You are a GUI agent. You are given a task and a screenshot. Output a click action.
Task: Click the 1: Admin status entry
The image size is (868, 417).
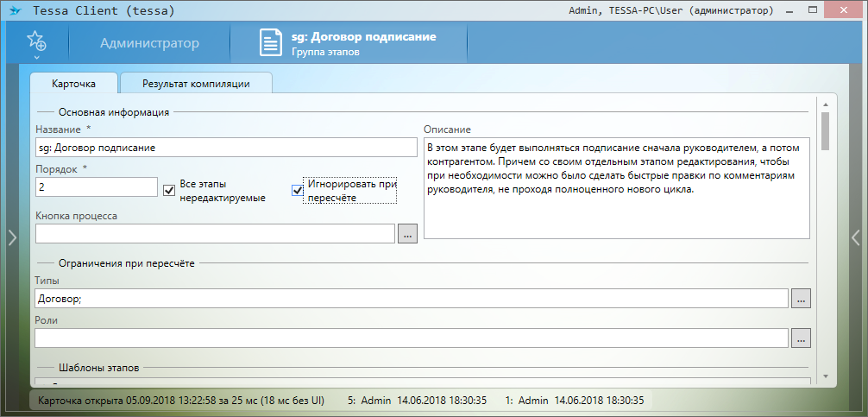[x=575, y=400]
